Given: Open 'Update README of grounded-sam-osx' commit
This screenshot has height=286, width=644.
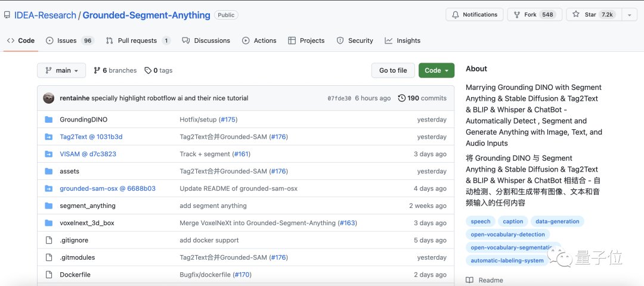Looking at the screenshot, I should click(239, 189).
